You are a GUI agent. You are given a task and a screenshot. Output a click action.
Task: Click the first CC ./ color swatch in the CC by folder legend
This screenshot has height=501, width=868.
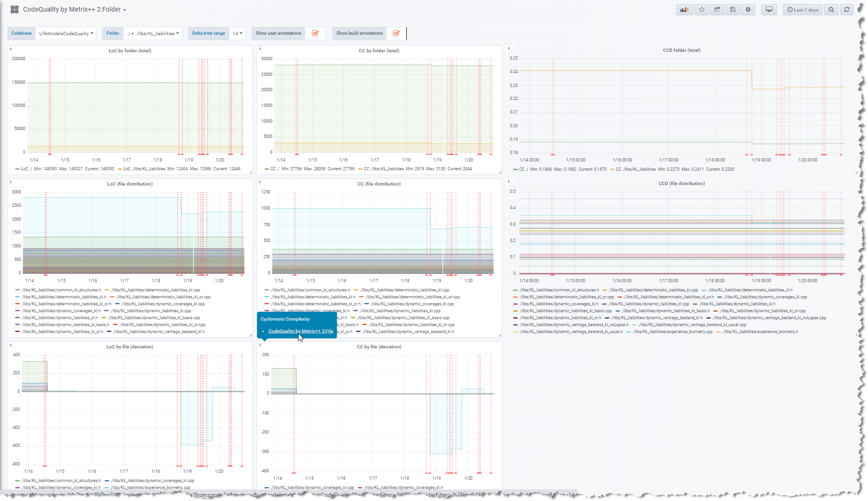point(267,169)
